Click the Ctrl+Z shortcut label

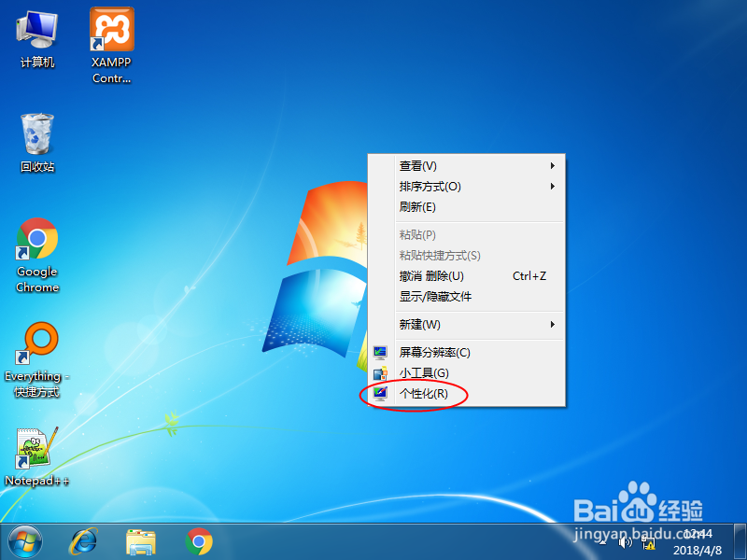coord(529,275)
